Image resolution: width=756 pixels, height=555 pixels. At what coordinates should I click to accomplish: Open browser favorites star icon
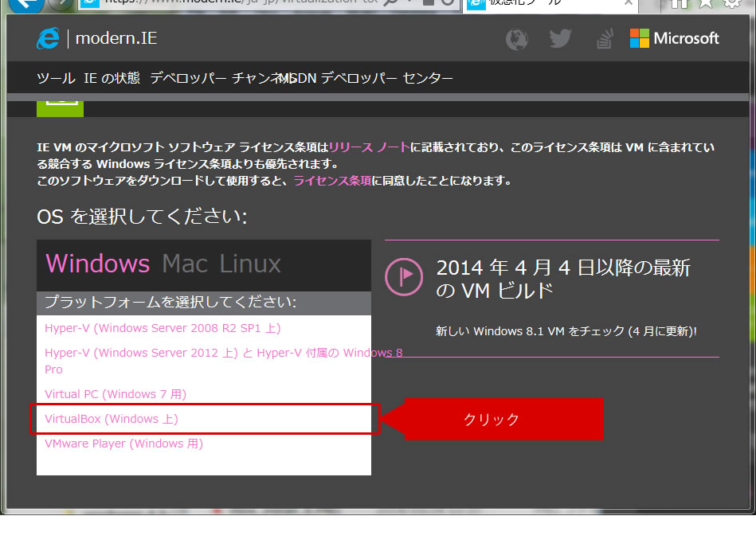click(706, 3)
